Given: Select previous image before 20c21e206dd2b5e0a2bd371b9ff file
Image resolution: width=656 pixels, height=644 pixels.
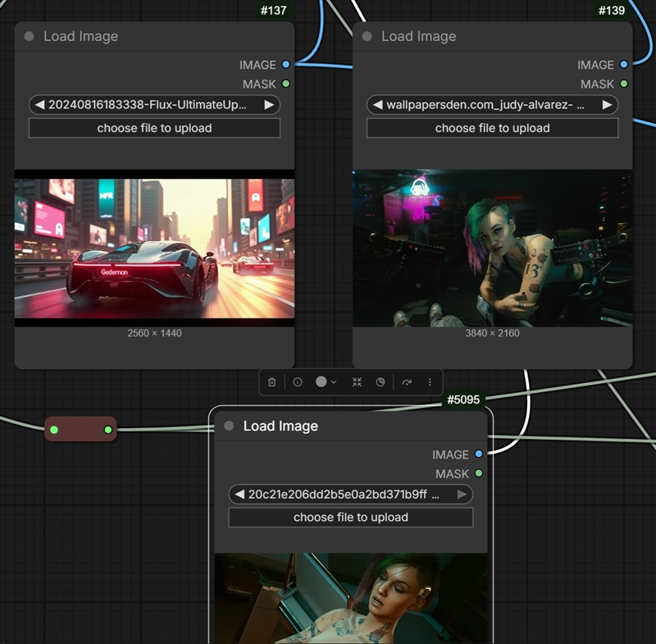Looking at the screenshot, I should pos(239,494).
